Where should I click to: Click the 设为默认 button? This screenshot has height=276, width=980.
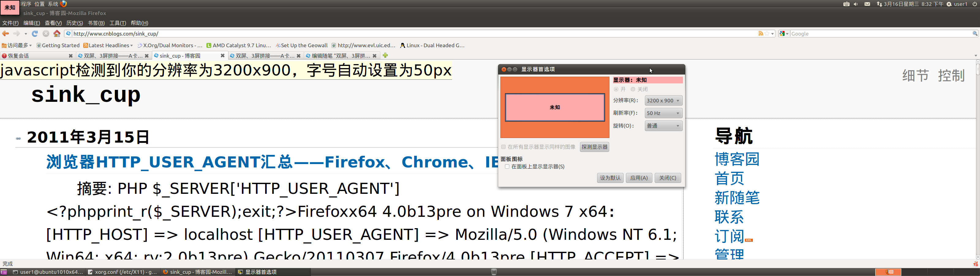pyautogui.click(x=610, y=178)
